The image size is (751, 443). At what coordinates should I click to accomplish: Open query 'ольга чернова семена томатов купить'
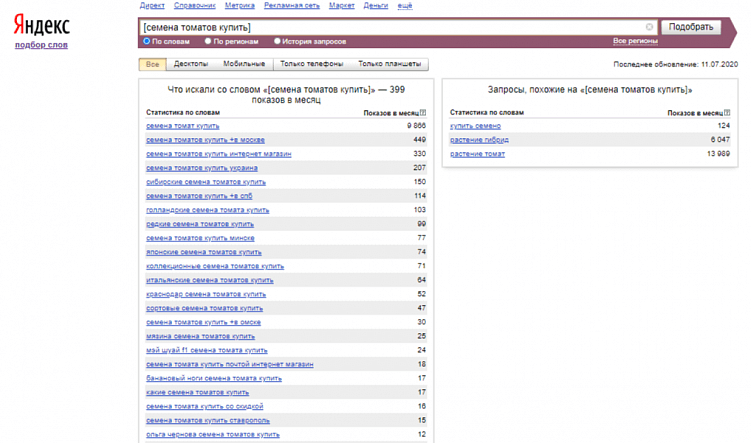(213, 434)
